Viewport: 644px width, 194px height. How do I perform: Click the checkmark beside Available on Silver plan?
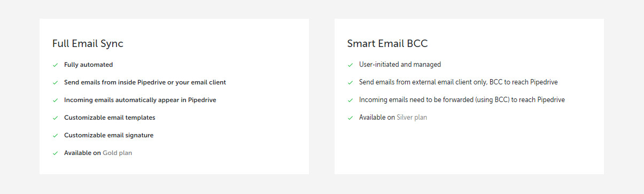point(350,118)
